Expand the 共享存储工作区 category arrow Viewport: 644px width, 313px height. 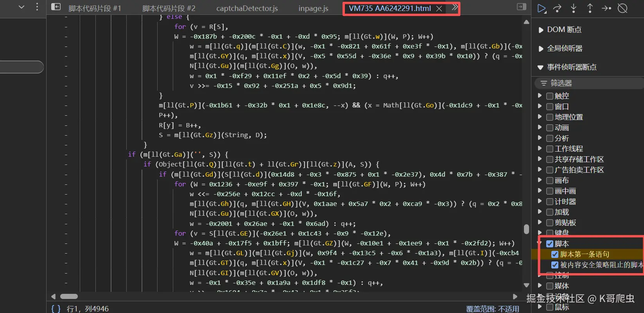tap(540, 159)
